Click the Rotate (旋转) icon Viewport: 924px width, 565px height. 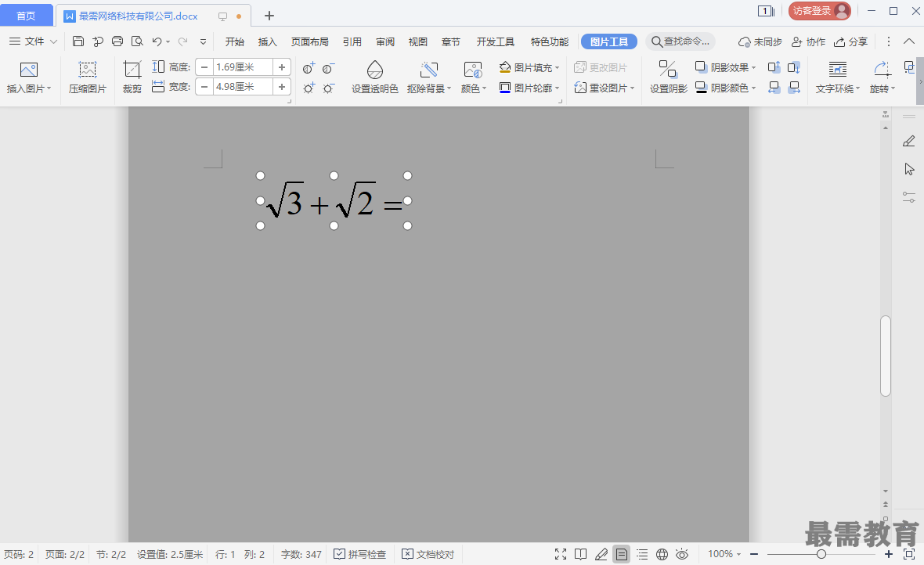tap(882, 70)
